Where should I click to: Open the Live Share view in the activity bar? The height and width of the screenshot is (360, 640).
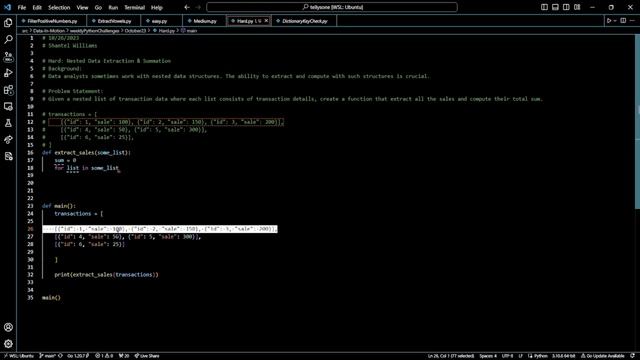pyautogui.click(x=8, y=140)
